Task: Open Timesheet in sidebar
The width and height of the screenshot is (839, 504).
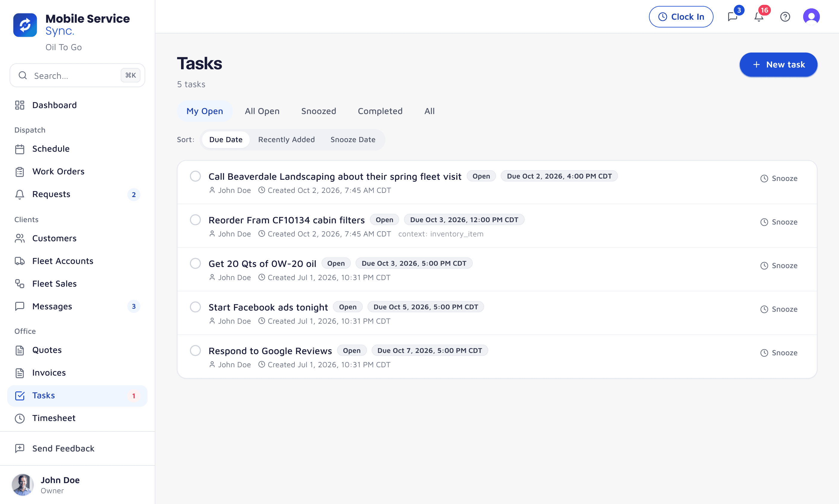Action: coord(77,418)
